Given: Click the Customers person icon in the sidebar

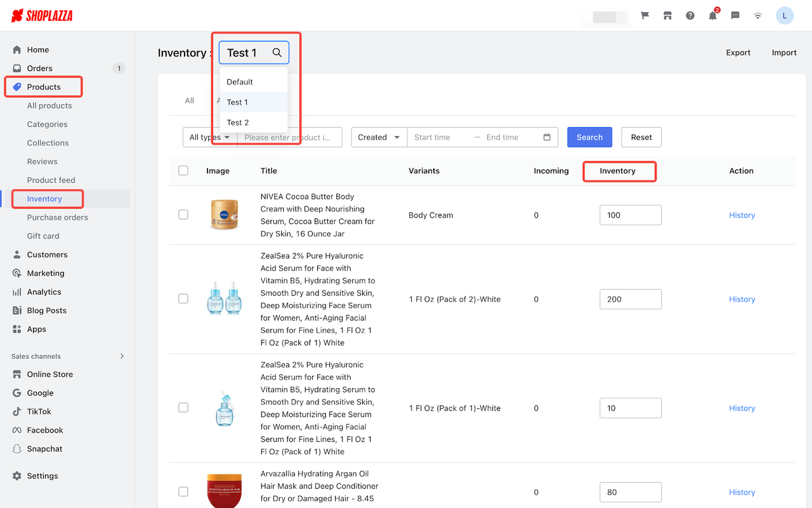Looking at the screenshot, I should click(x=17, y=255).
